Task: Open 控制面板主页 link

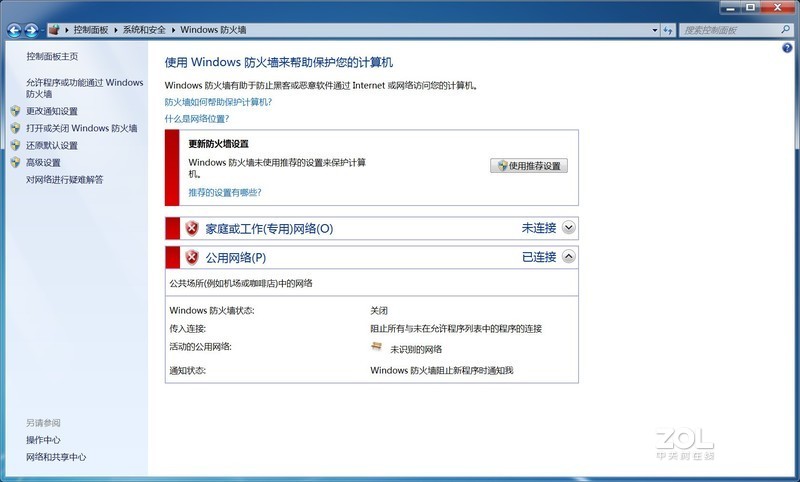Action: [52, 56]
